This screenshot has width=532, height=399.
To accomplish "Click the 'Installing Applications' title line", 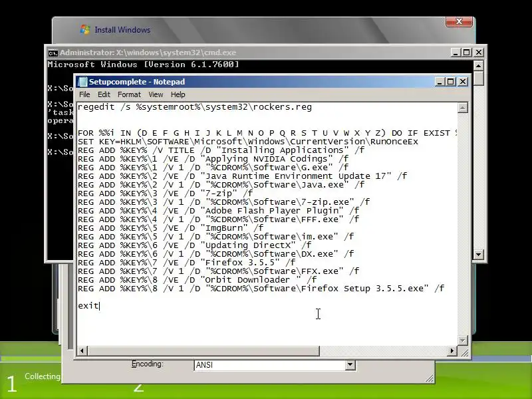I will pyautogui.click(x=221, y=150).
